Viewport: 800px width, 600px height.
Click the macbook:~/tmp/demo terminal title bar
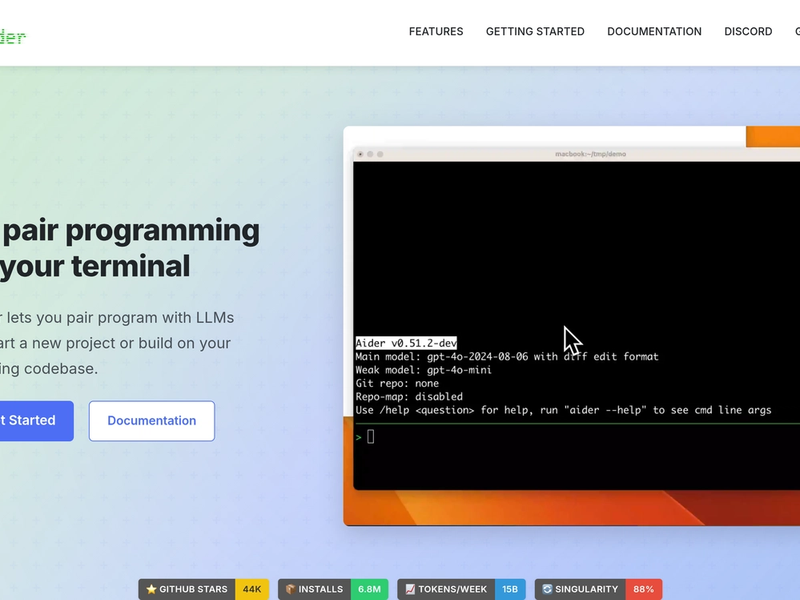tap(577, 154)
